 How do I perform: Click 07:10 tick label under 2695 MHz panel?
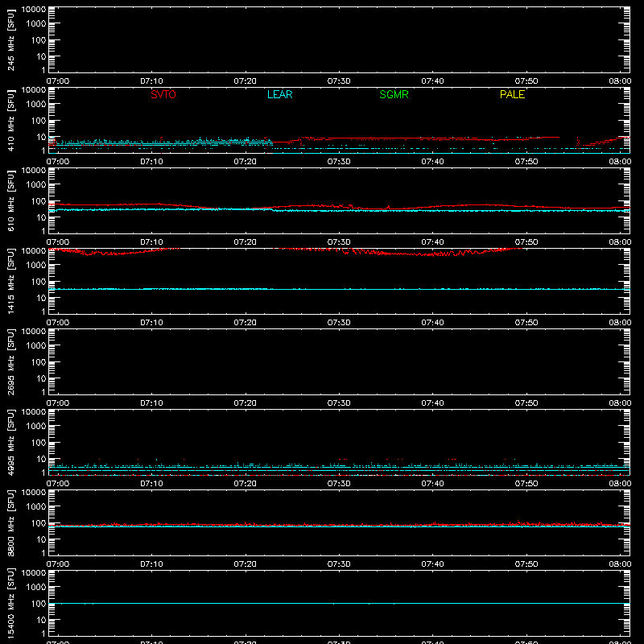(x=151, y=403)
